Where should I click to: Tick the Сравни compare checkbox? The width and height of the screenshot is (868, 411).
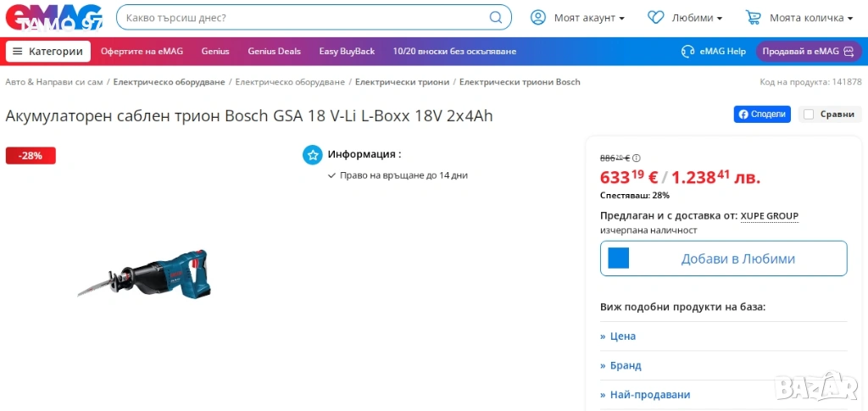click(x=809, y=114)
